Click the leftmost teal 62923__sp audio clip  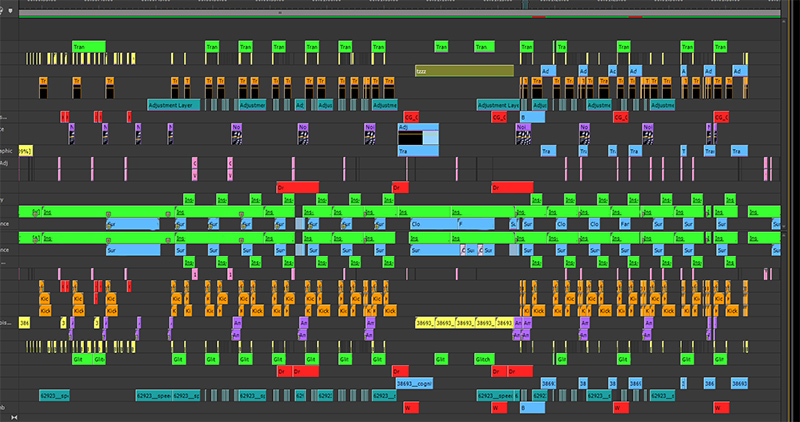(54, 396)
